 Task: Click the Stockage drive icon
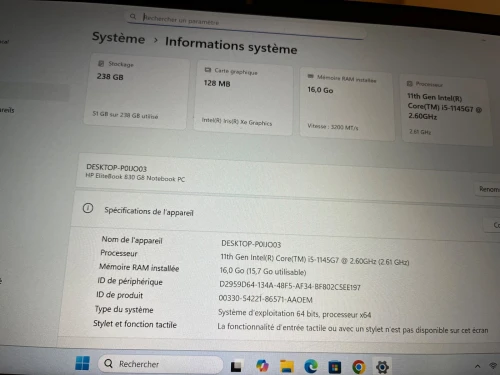point(101,63)
